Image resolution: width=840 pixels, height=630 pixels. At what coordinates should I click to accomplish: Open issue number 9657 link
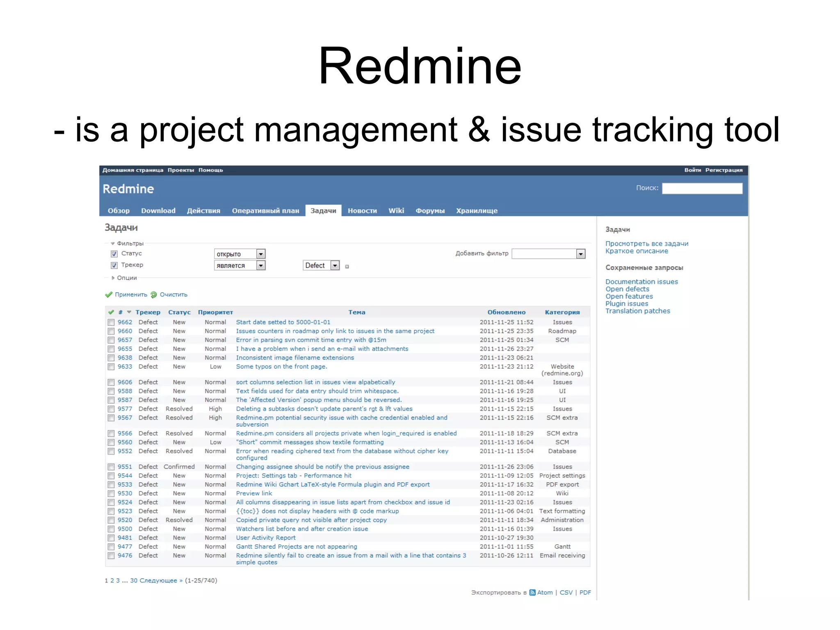click(x=125, y=340)
